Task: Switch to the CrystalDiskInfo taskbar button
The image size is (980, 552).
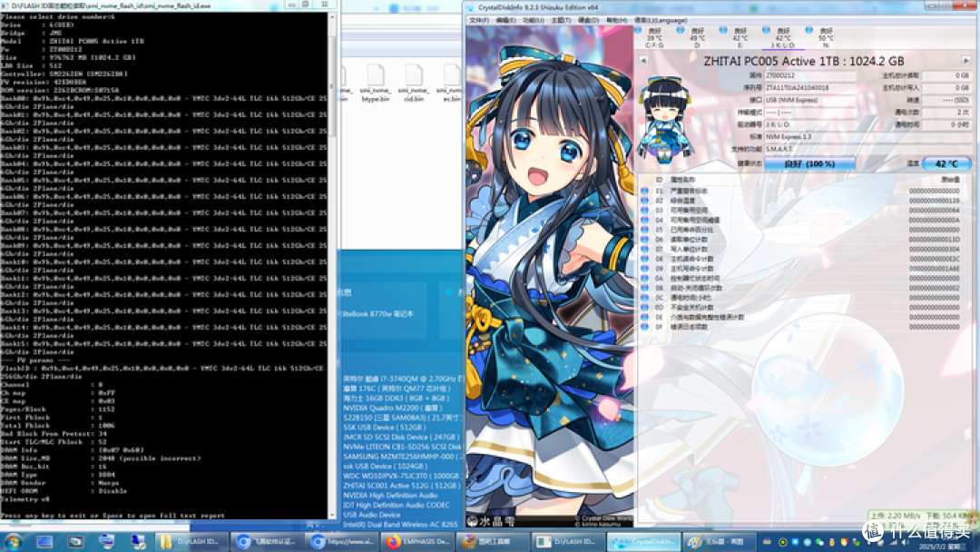Action: click(x=643, y=541)
